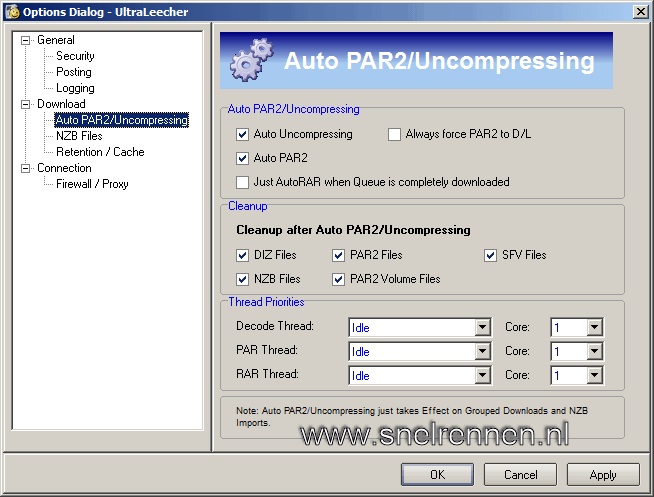This screenshot has width=654, height=497.
Task: Enable Always force PAR2 to D/L
Action: [394, 134]
